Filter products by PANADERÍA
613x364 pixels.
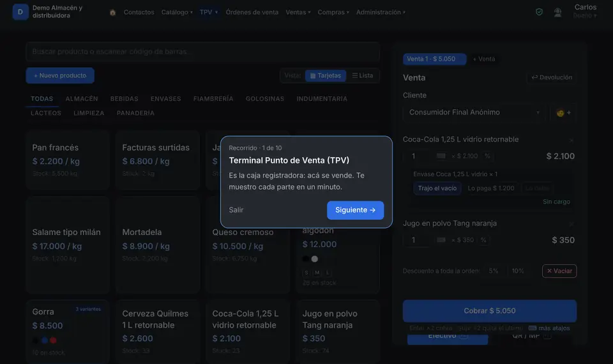pos(135,113)
